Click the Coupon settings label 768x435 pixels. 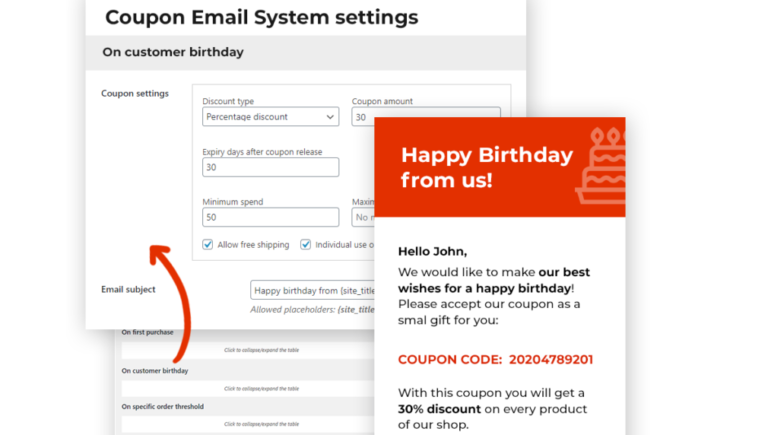[135, 94]
